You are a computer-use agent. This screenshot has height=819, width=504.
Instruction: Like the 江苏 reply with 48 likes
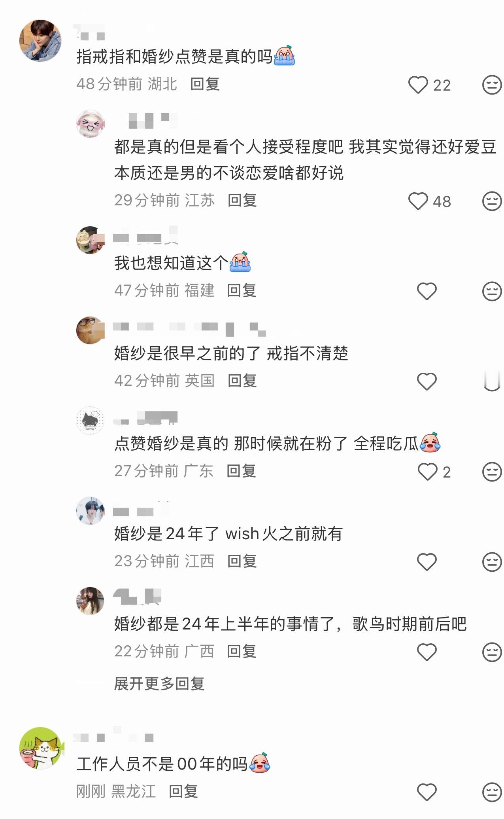click(x=418, y=201)
